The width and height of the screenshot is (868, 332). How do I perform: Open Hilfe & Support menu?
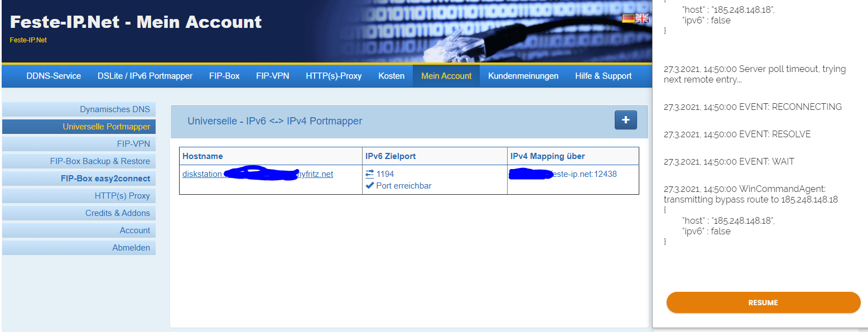tap(603, 76)
